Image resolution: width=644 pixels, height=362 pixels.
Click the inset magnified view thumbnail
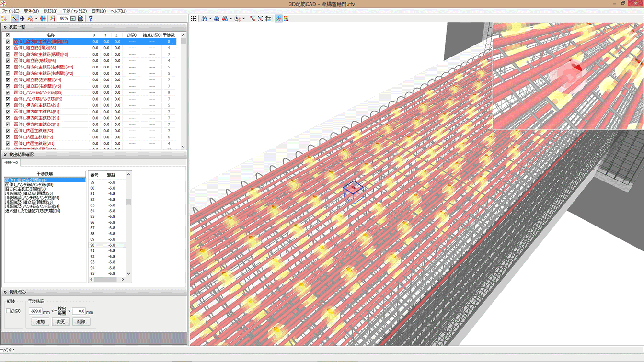click(568, 76)
